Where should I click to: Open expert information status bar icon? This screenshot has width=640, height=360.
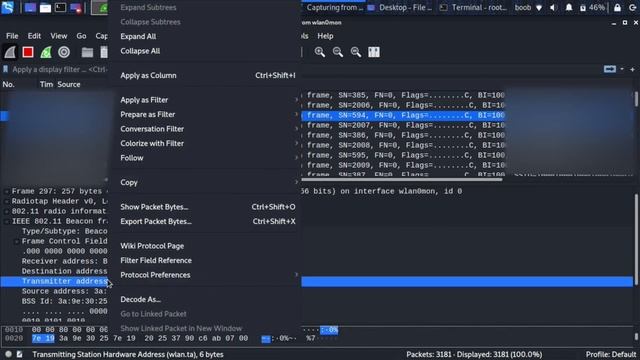pos(9,354)
